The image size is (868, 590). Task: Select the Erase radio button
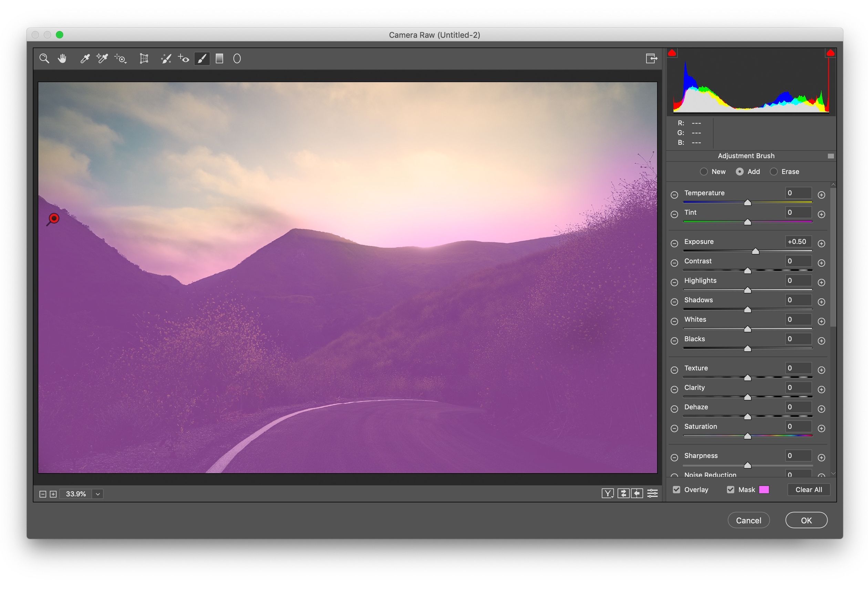pos(774,172)
